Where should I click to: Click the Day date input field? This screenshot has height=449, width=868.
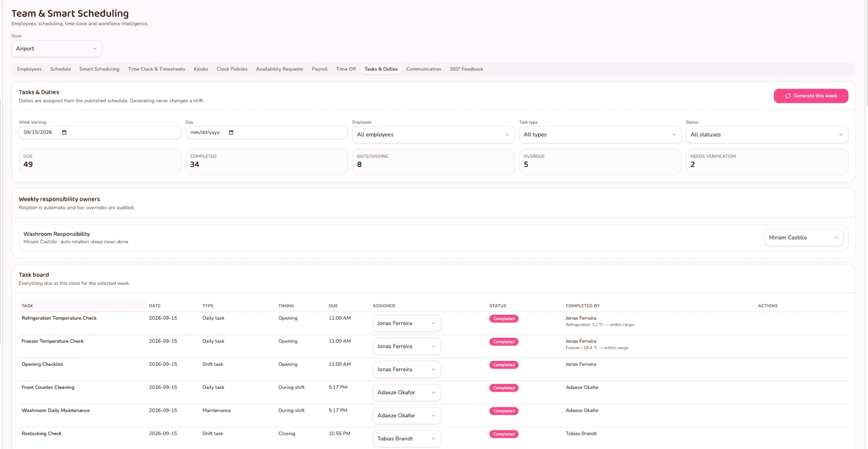pos(267,132)
